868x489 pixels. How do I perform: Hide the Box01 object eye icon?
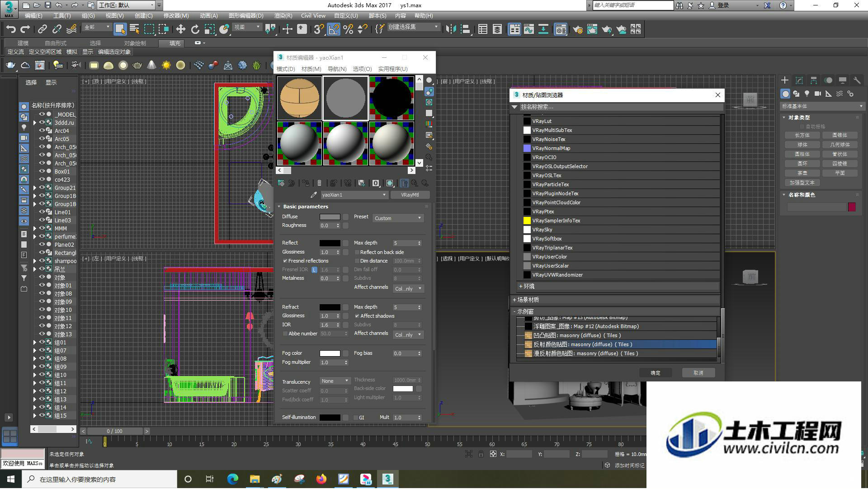pyautogui.click(x=42, y=171)
